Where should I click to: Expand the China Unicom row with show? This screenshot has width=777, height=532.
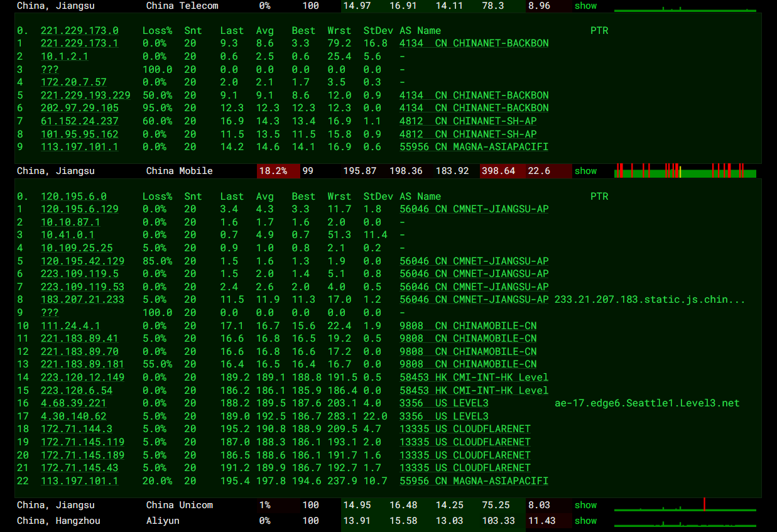pyautogui.click(x=585, y=505)
